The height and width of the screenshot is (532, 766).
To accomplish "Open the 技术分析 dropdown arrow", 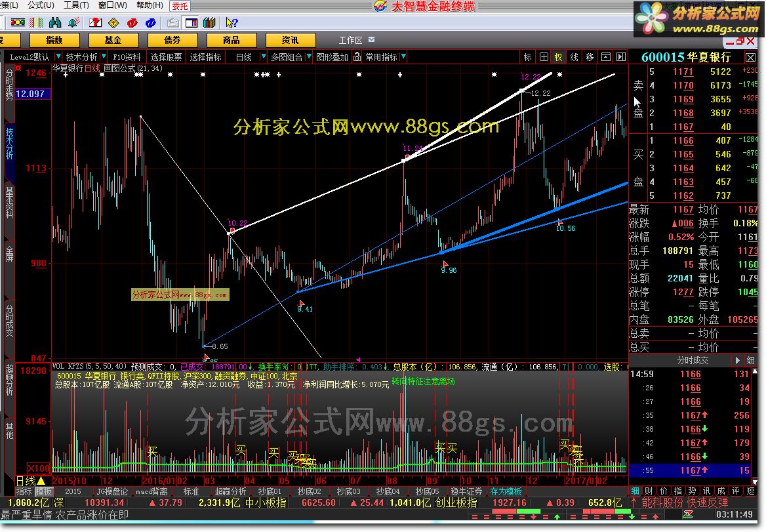I will 104,56.
